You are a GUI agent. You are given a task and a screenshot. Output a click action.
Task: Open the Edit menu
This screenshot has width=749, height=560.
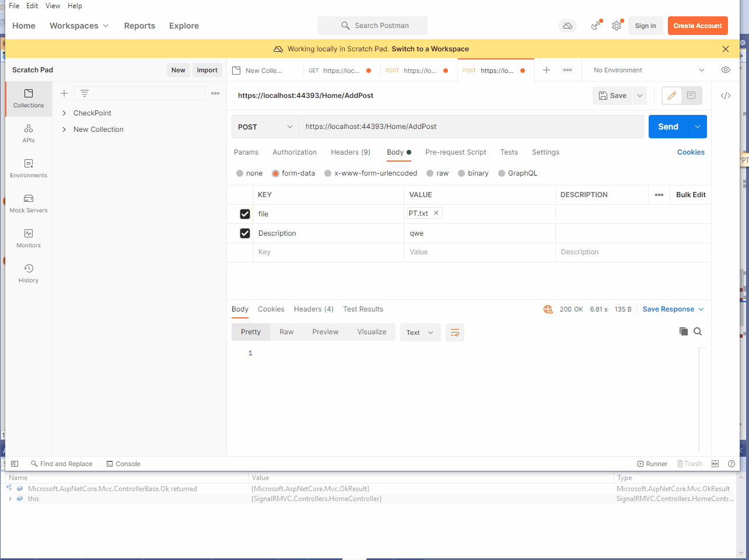coord(32,6)
